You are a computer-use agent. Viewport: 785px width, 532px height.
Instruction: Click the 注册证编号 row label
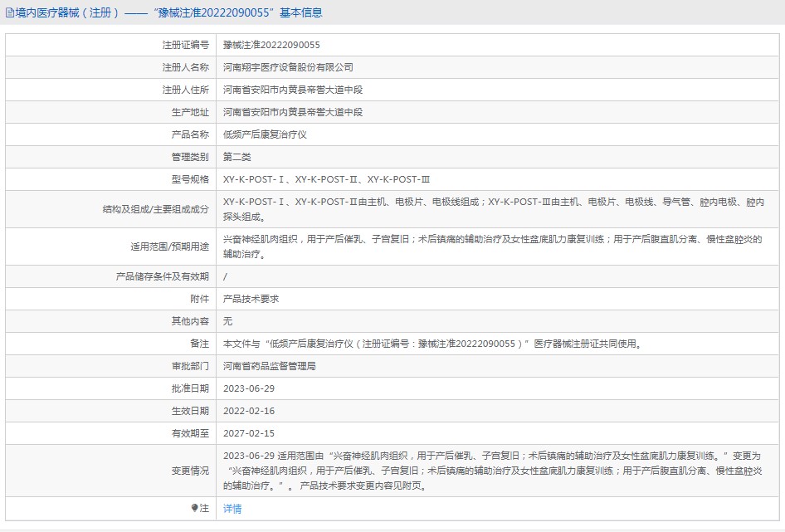point(185,45)
